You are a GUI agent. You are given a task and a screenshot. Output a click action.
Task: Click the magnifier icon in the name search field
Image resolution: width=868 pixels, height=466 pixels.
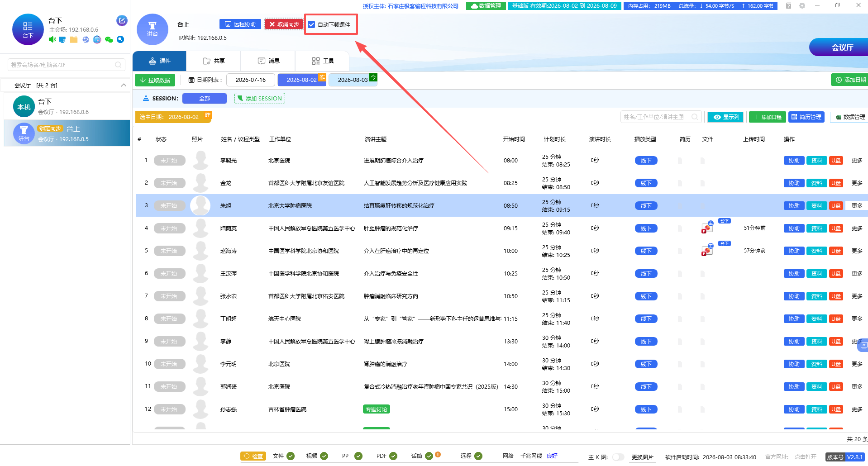(x=695, y=117)
